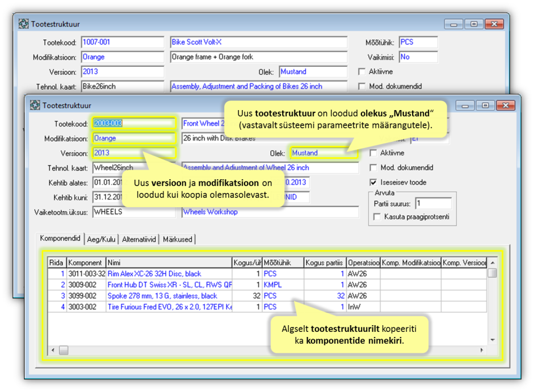Click the Kogus partiis column header
Image resolution: width=534 pixels, height=392 pixels.
coord(324,263)
